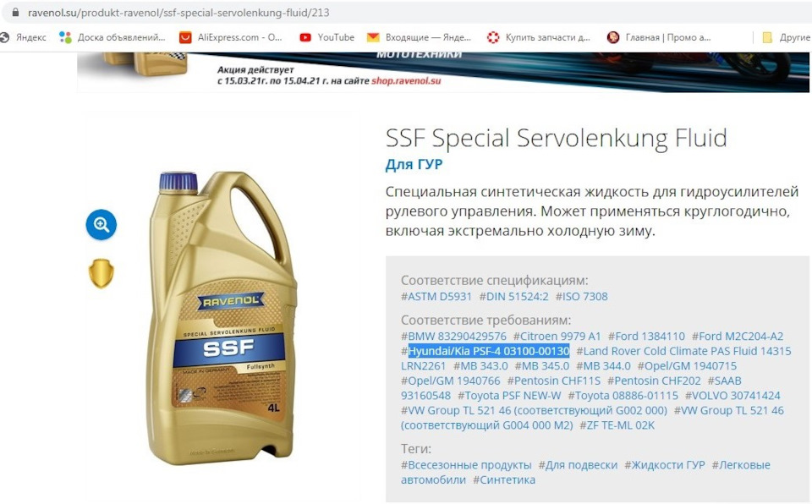
Task: Open Купить запчасти bookmark
Action: coord(539,37)
